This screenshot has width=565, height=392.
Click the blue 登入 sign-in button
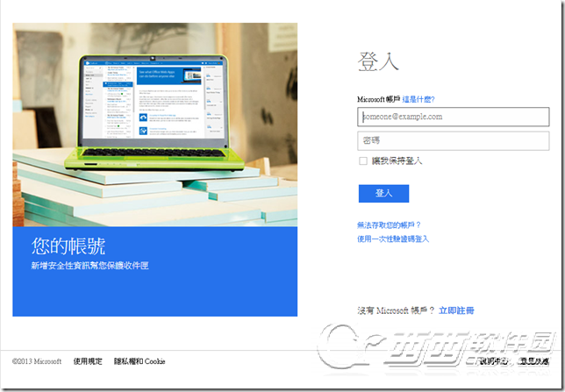click(x=383, y=194)
